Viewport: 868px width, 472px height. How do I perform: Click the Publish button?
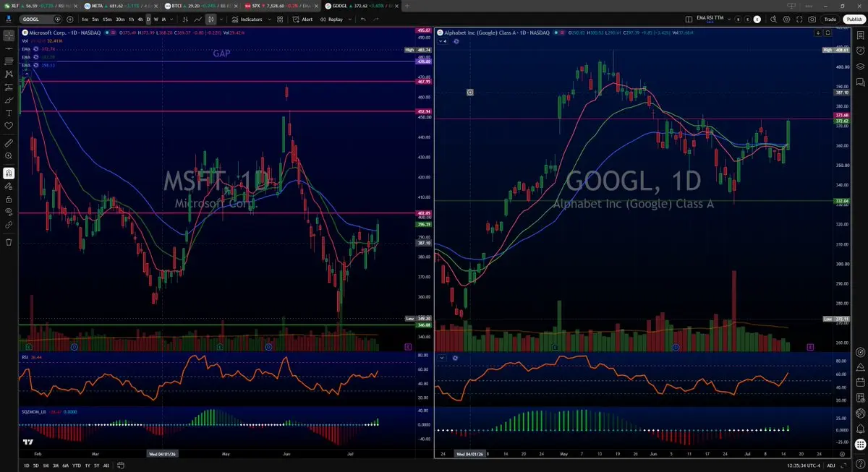pos(853,20)
